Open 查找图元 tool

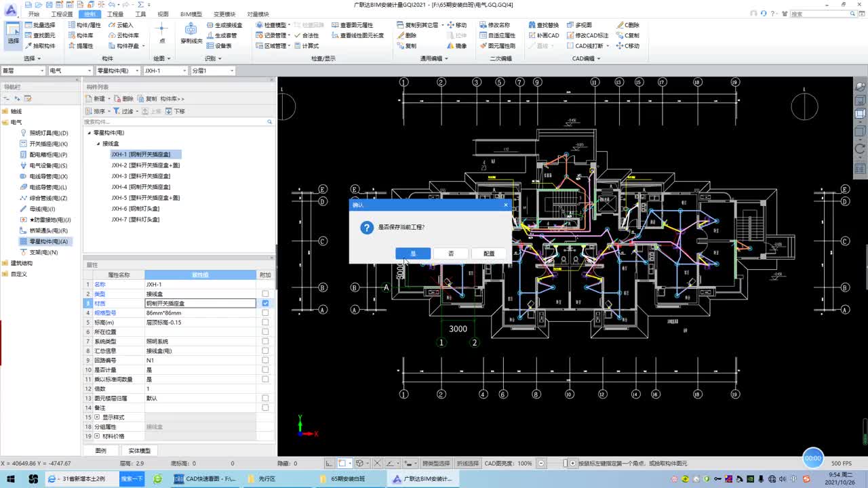(x=40, y=35)
